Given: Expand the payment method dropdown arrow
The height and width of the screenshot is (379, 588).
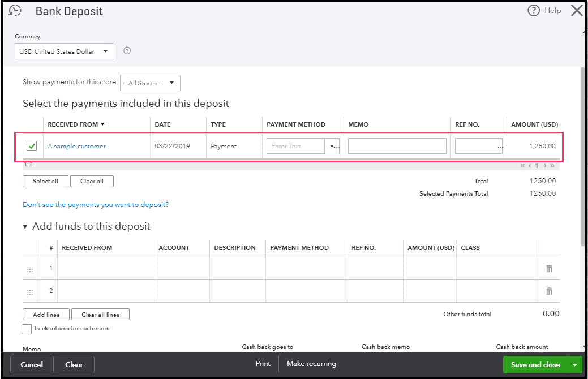Looking at the screenshot, I should click(x=332, y=145).
